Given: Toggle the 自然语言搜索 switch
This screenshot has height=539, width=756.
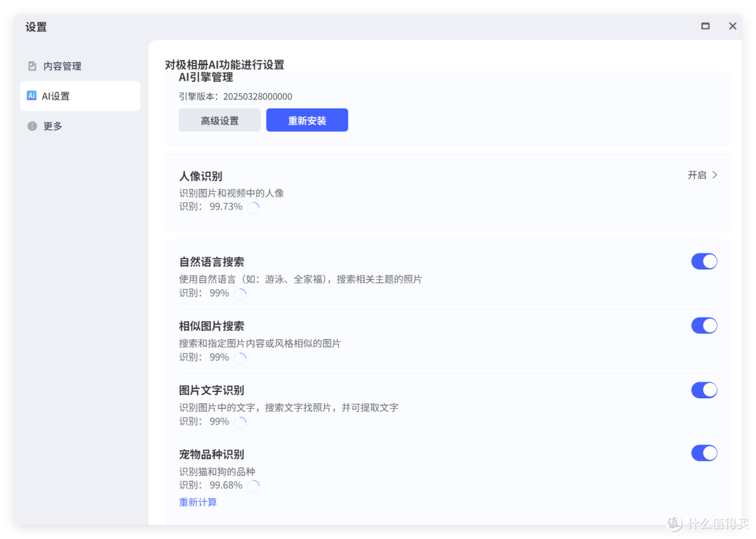Looking at the screenshot, I should click(x=704, y=261).
